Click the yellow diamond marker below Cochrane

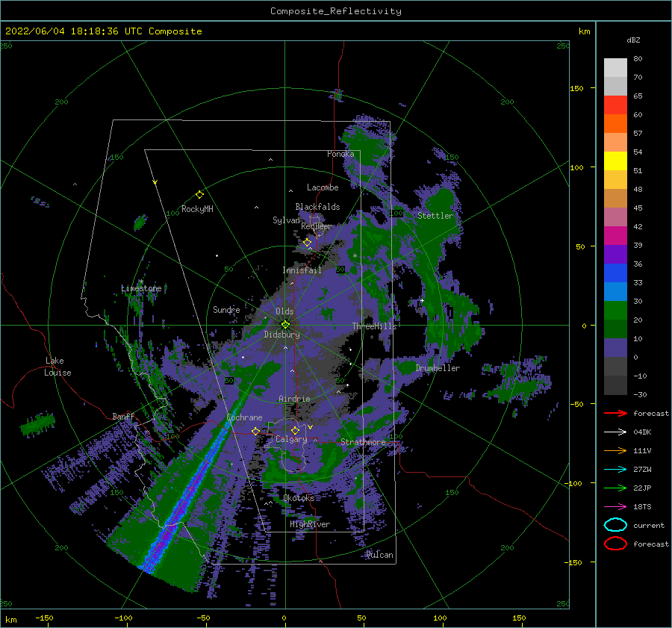[256, 431]
